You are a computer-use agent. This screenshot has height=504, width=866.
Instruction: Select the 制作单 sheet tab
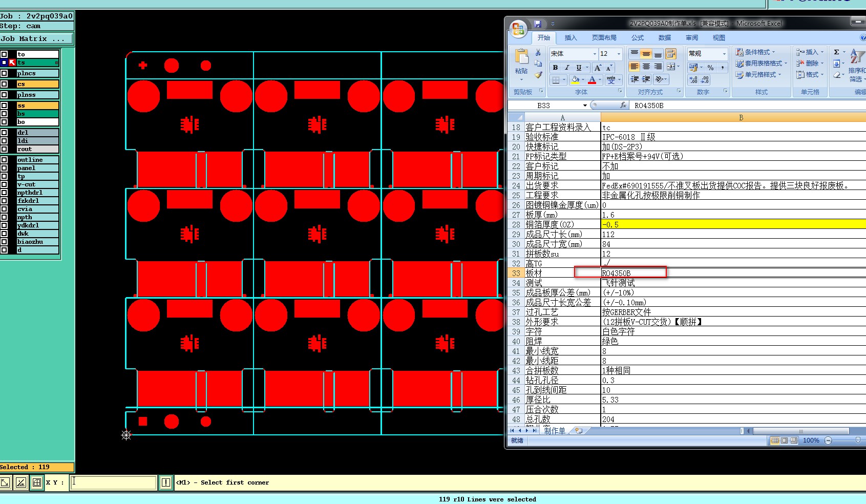[x=554, y=431]
